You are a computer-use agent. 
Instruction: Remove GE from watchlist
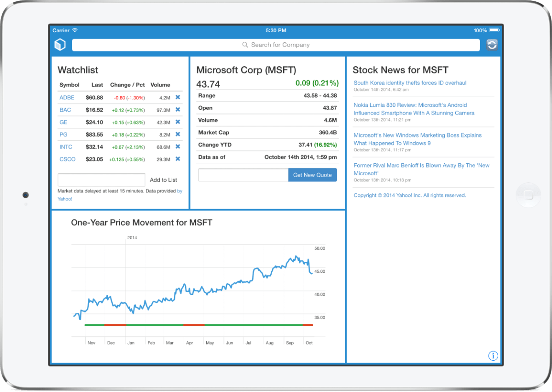pos(178,122)
